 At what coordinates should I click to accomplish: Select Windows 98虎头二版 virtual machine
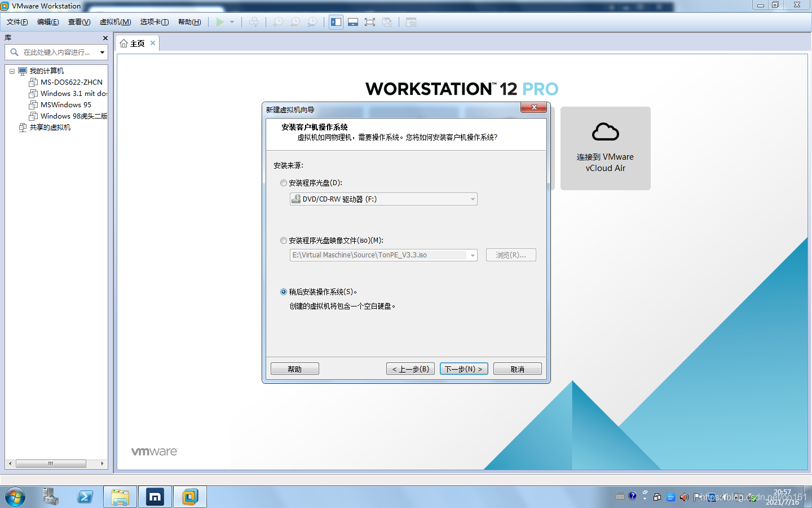pyautogui.click(x=73, y=116)
